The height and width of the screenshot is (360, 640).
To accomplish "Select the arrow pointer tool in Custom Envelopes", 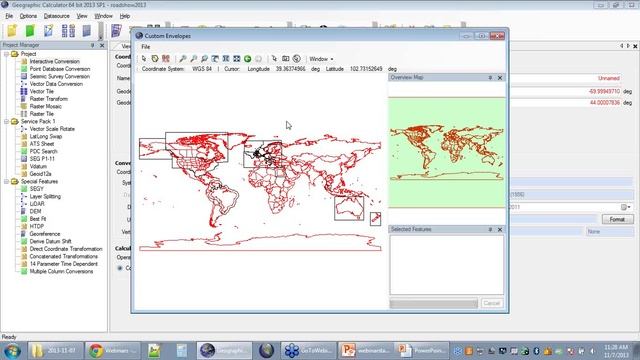I will pos(144,59).
